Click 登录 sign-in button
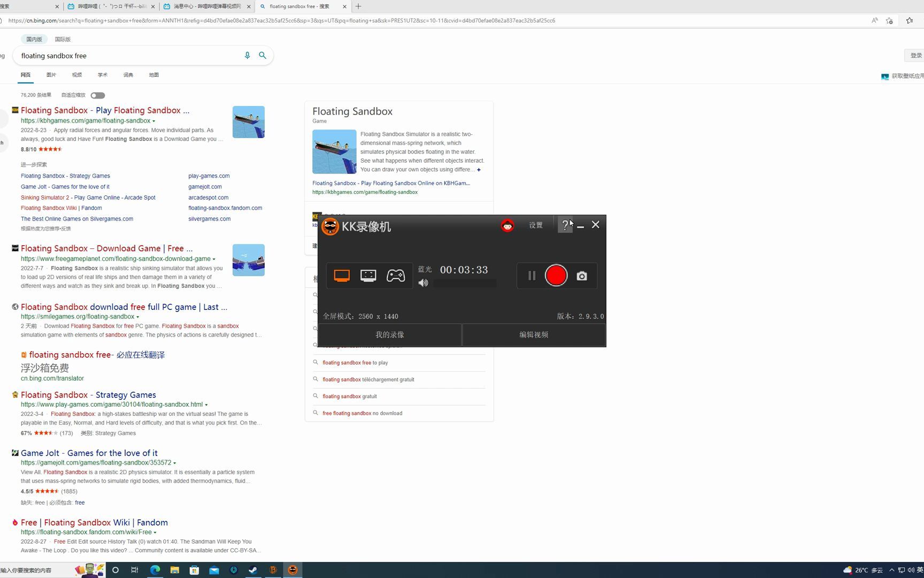 (915, 56)
